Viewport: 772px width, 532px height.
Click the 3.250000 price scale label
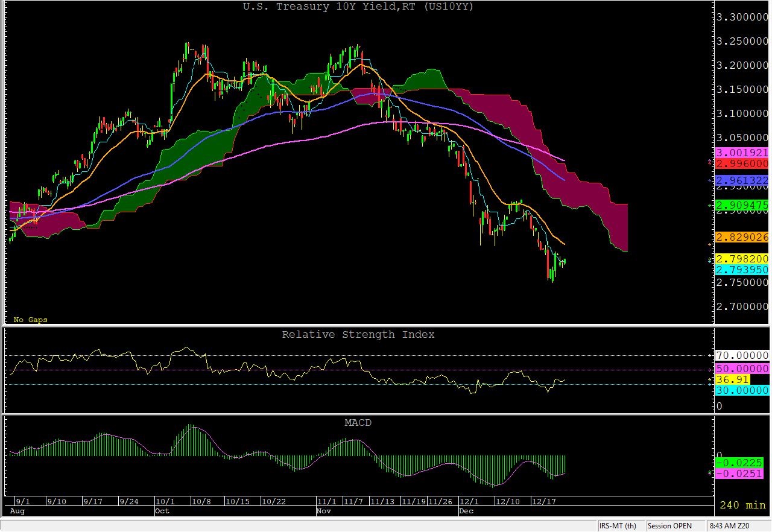(x=742, y=41)
